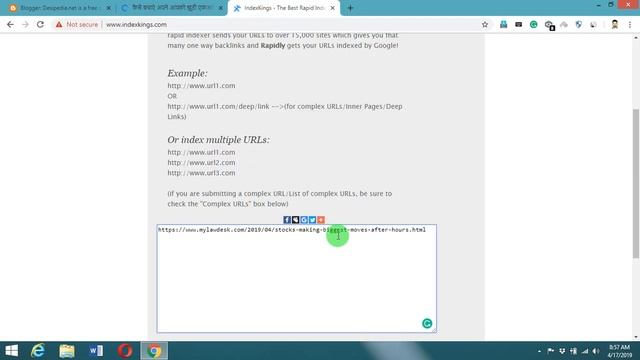Viewport: 640px width, 360px height.
Task: Click the 'Or index multiple URLs:' heading
Action: (218, 140)
